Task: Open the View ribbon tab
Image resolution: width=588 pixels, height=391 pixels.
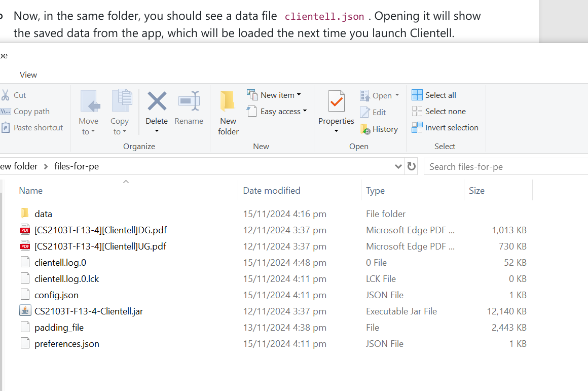Action: pos(28,75)
